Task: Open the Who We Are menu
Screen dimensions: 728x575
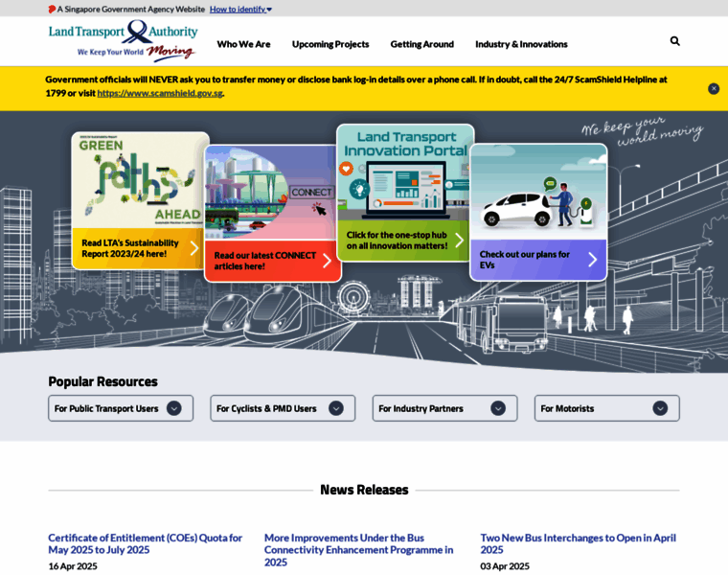Action: pyautogui.click(x=243, y=44)
